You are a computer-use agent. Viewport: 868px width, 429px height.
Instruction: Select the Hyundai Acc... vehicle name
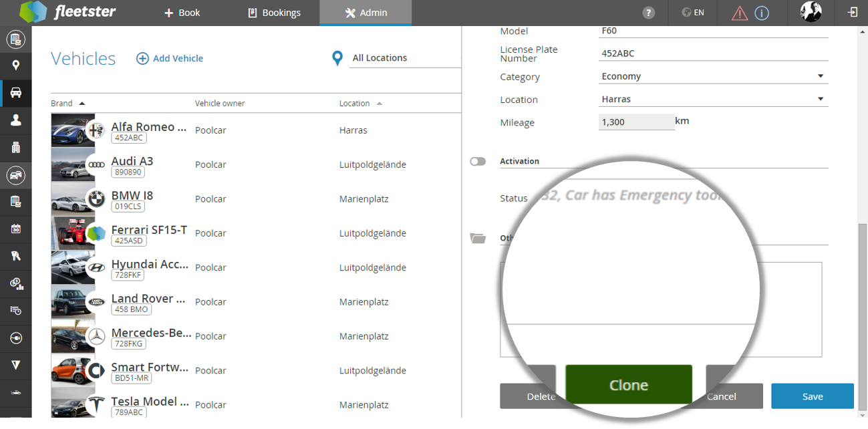click(x=150, y=264)
